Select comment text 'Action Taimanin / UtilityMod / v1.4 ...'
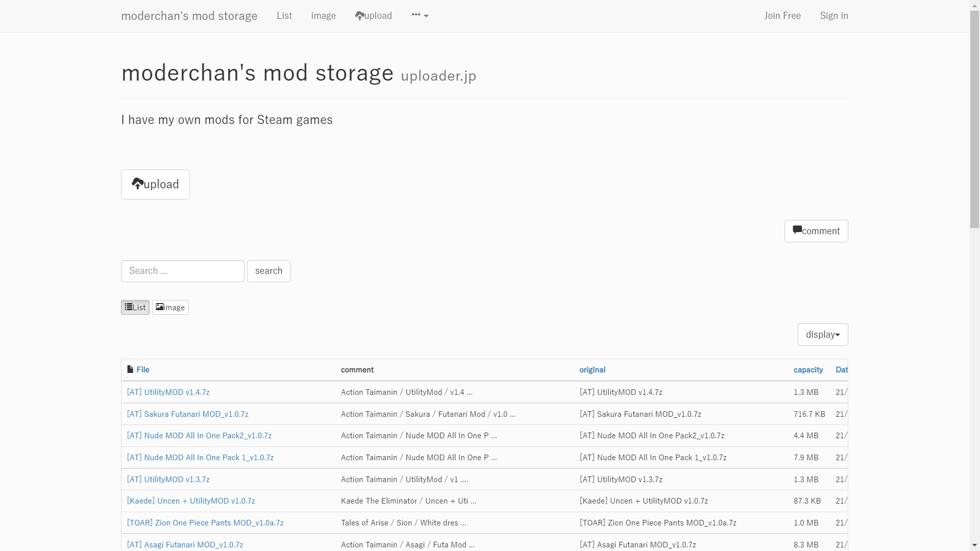This screenshot has width=980, height=551. (x=407, y=392)
